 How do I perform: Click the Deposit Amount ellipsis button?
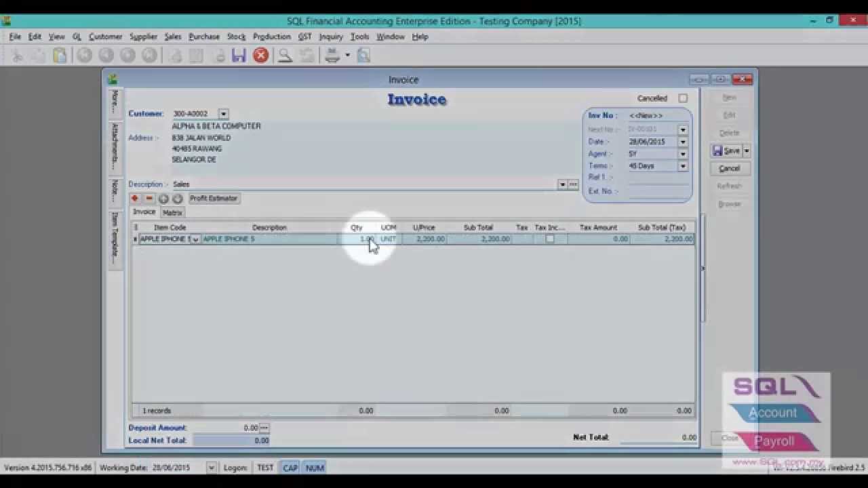(264, 428)
